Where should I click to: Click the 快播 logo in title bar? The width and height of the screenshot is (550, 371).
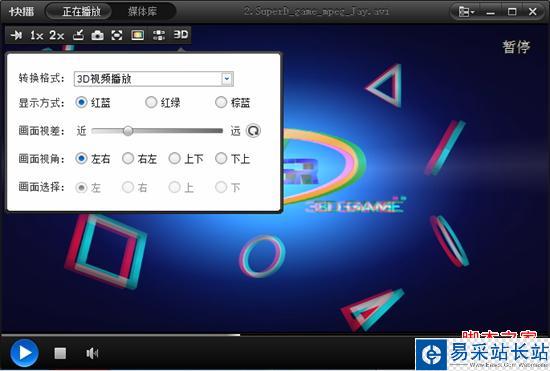[22, 12]
